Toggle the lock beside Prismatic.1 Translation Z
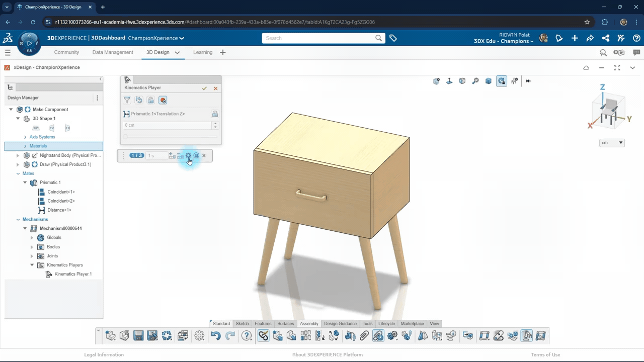Screen dimensions: 644x362 215,114
